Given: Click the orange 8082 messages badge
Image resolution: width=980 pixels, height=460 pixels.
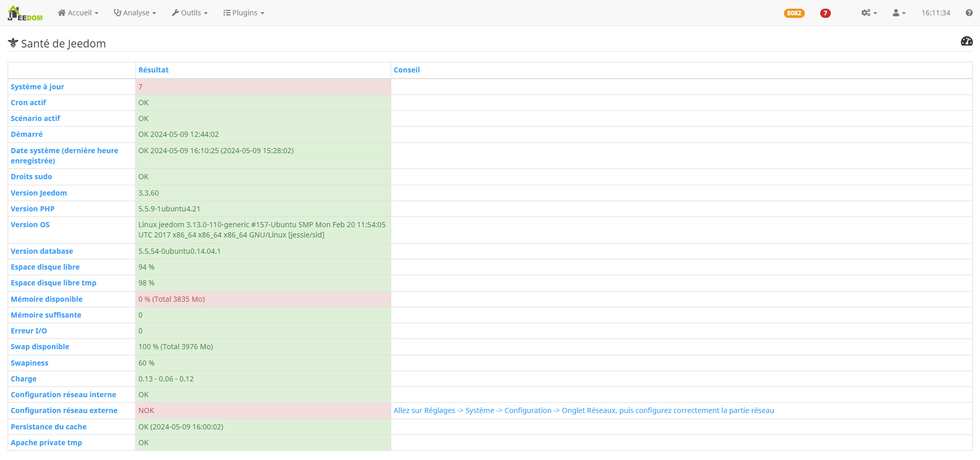Looking at the screenshot, I should [794, 13].
